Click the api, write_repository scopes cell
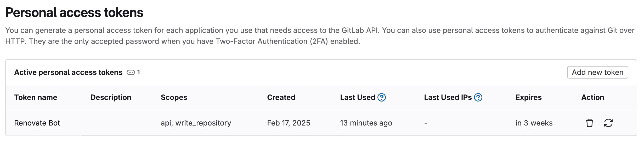644x143 pixels. (x=196, y=123)
